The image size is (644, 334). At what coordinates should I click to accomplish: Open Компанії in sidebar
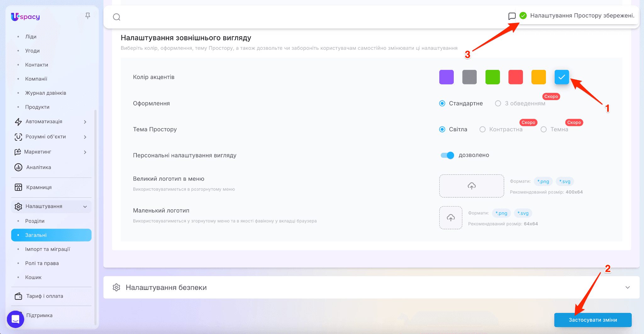(36, 79)
